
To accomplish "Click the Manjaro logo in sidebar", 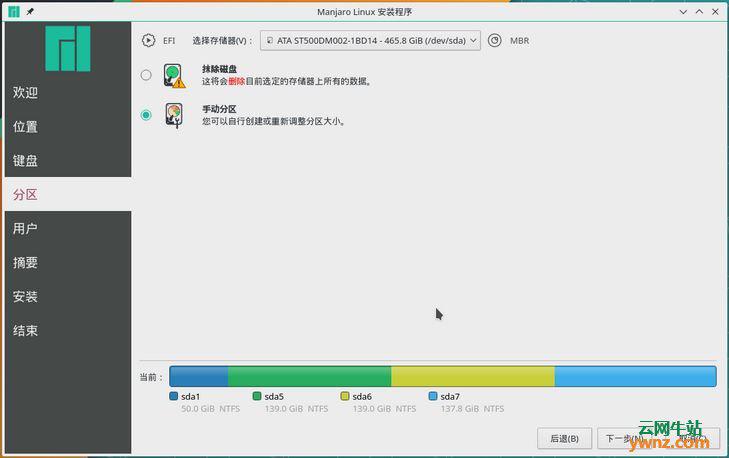I will click(x=68, y=48).
